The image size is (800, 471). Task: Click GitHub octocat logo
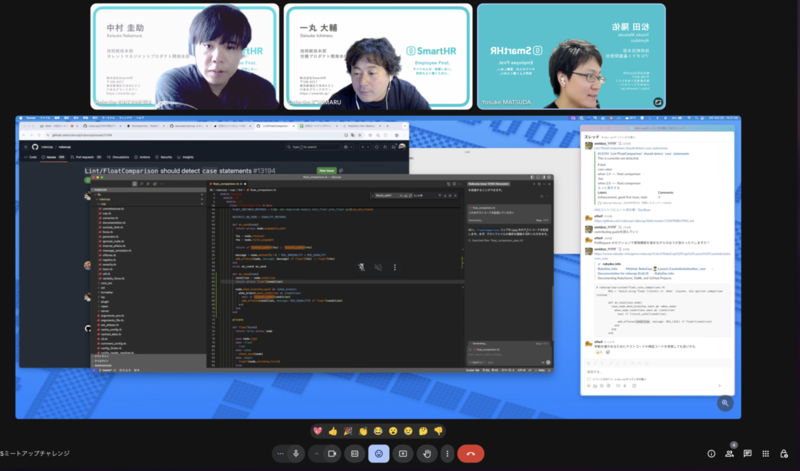[x=35, y=147]
